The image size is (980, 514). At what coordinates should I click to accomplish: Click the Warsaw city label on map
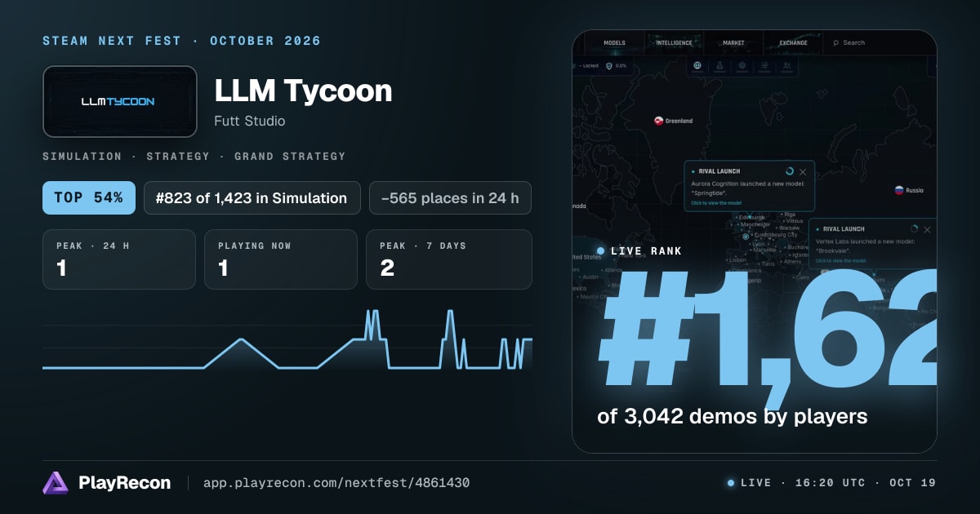pyautogui.click(x=789, y=228)
